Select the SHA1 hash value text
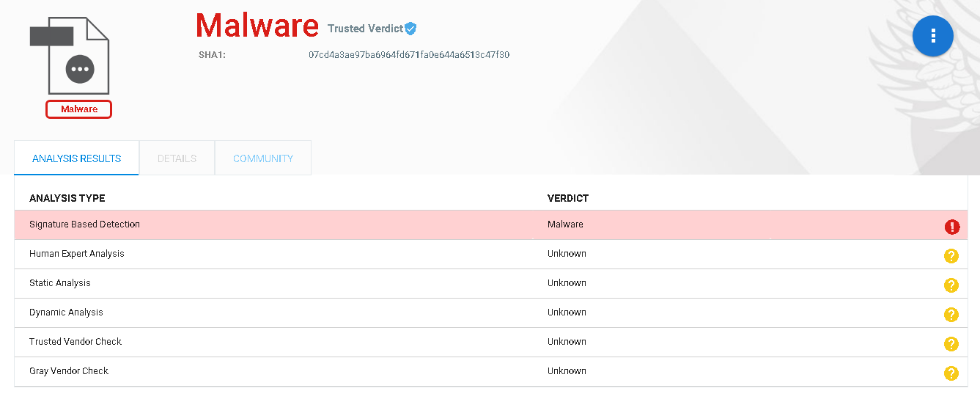980x402 pixels. (x=409, y=55)
